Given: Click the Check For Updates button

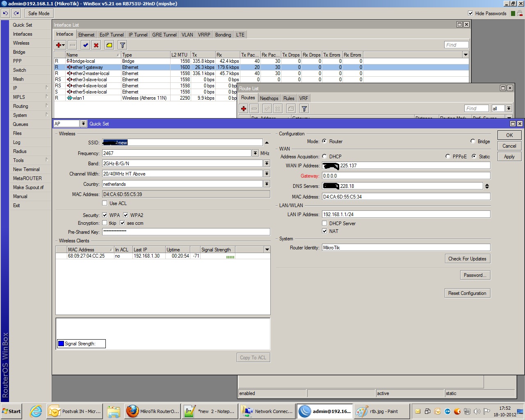Looking at the screenshot, I should (x=467, y=259).
